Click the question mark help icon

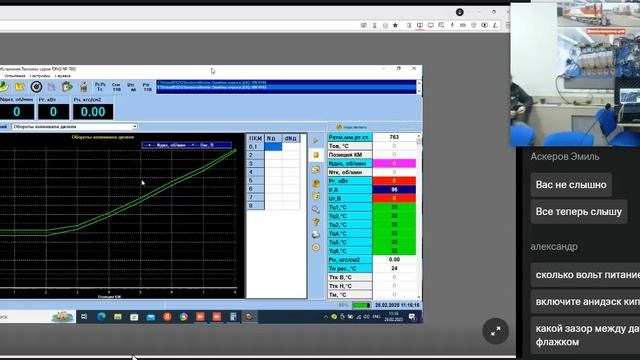point(316,222)
